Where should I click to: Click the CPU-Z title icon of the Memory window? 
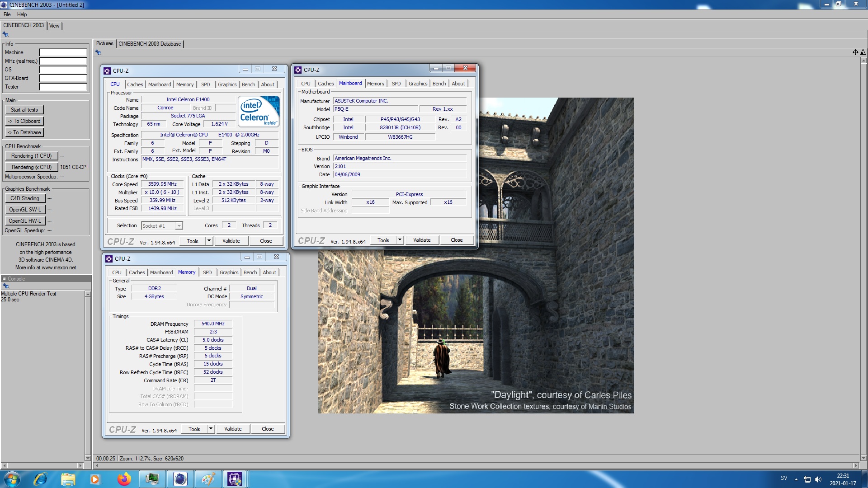(x=109, y=258)
